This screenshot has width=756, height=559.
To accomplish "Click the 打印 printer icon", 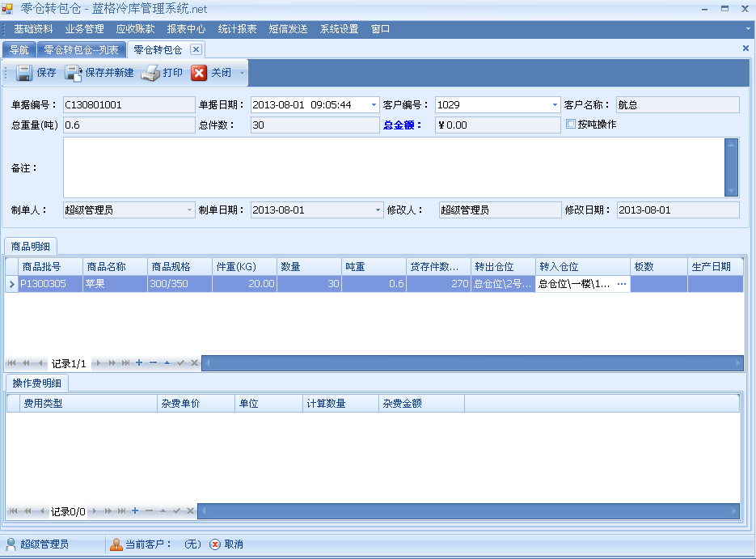I will coord(150,73).
